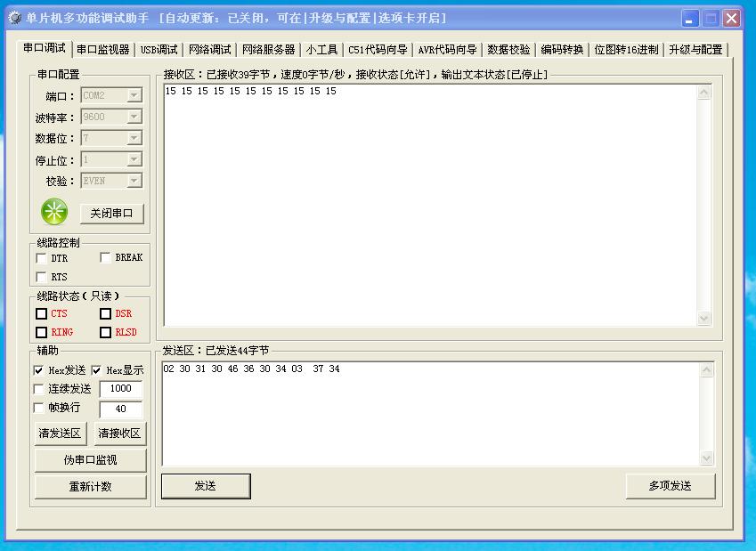Click the CTS line status indicator
756x551 pixels.
pyautogui.click(x=42, y=313)
